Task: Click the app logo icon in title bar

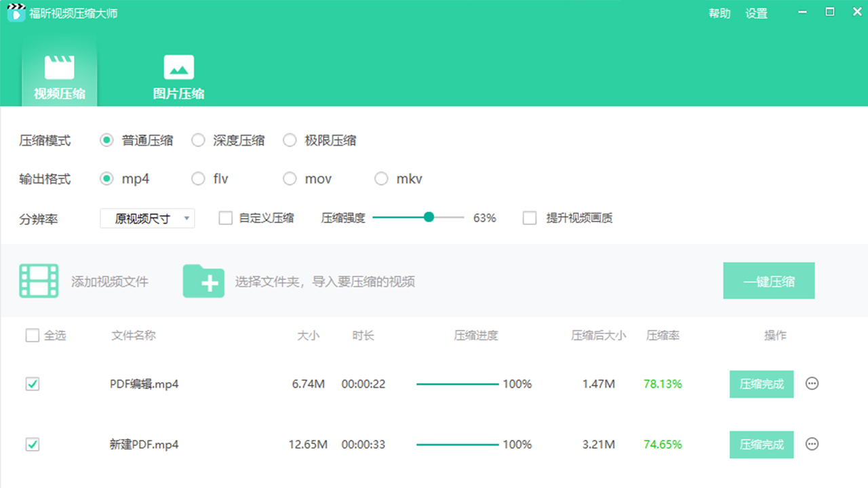Action: tap(16, 13)
